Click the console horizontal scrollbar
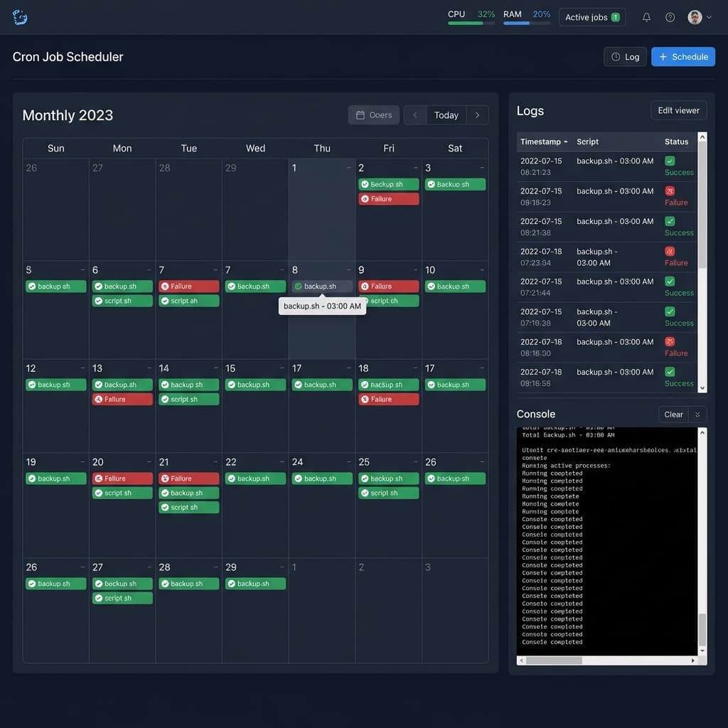This screenshot has height=728, width=728. point(554,660)
